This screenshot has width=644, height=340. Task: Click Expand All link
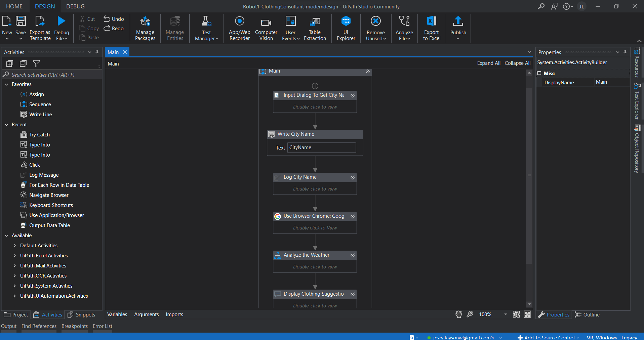coord(489,63)
